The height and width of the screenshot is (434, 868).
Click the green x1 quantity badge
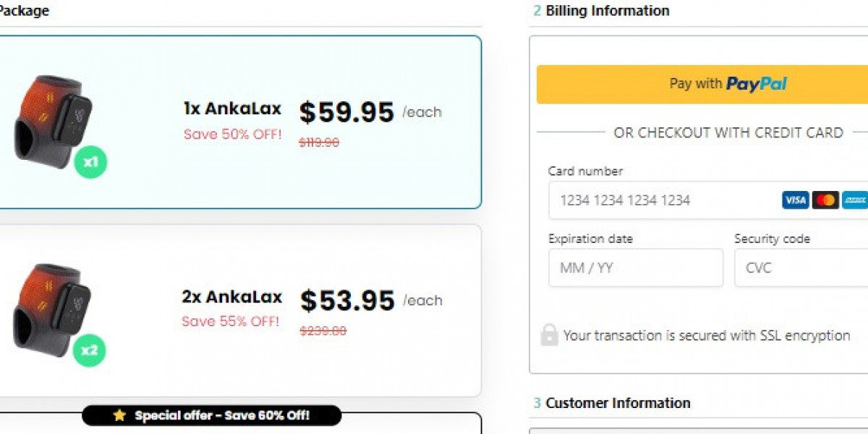tap(90, 161)
